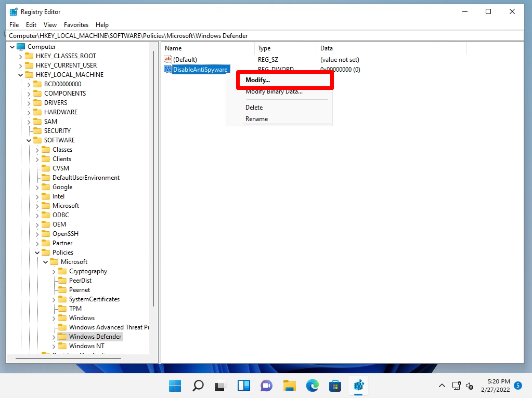Viewport: 532px width, 398px height.
Task: Select the (Default) string value icon
Action: (168, 59)
